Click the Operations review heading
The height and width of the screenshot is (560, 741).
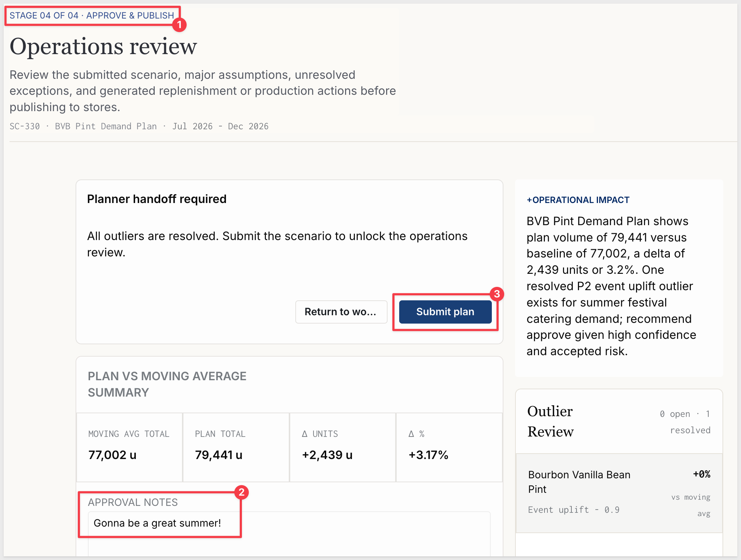point(103,46)
